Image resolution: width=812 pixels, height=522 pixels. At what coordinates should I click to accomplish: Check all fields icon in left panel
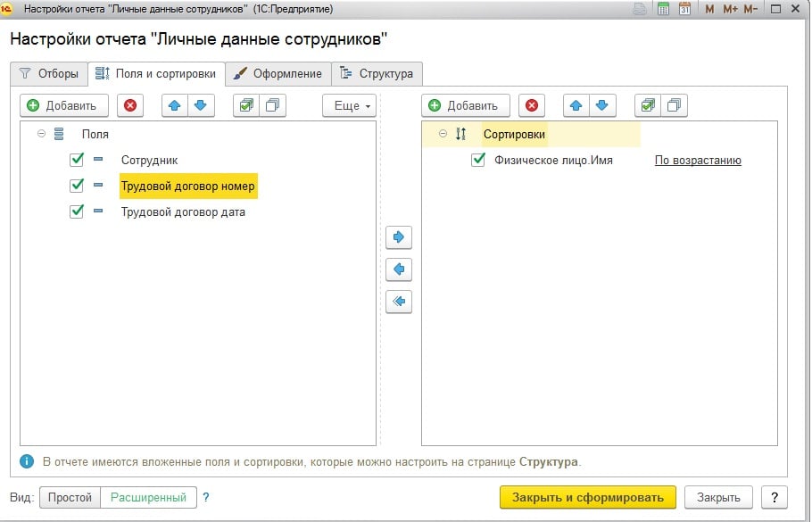[x=244, y=105]
